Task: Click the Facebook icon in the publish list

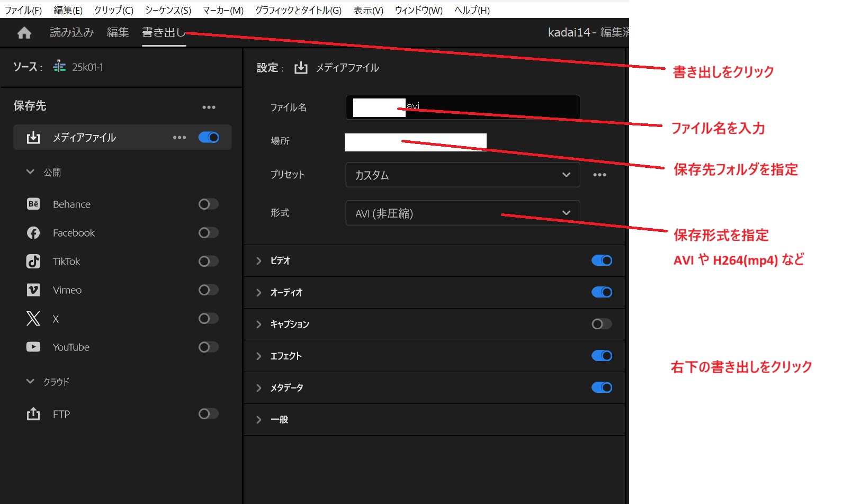Action: tap(33, 233)
